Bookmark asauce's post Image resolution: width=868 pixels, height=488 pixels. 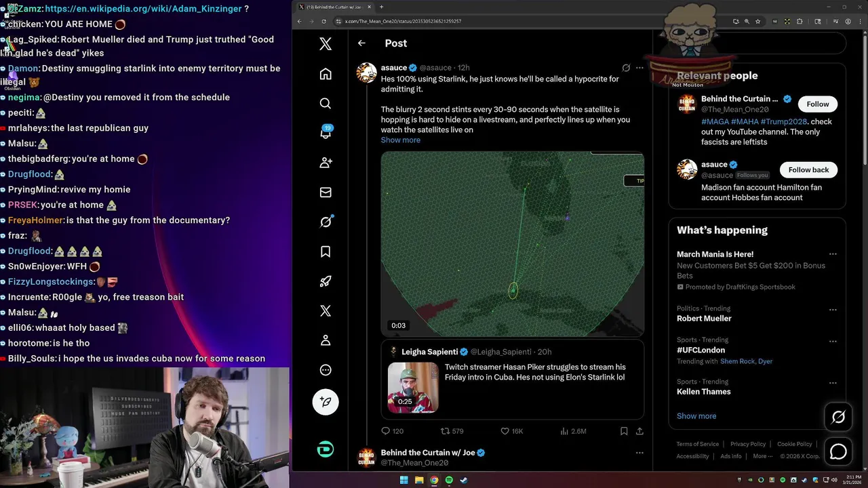point(624,431)
